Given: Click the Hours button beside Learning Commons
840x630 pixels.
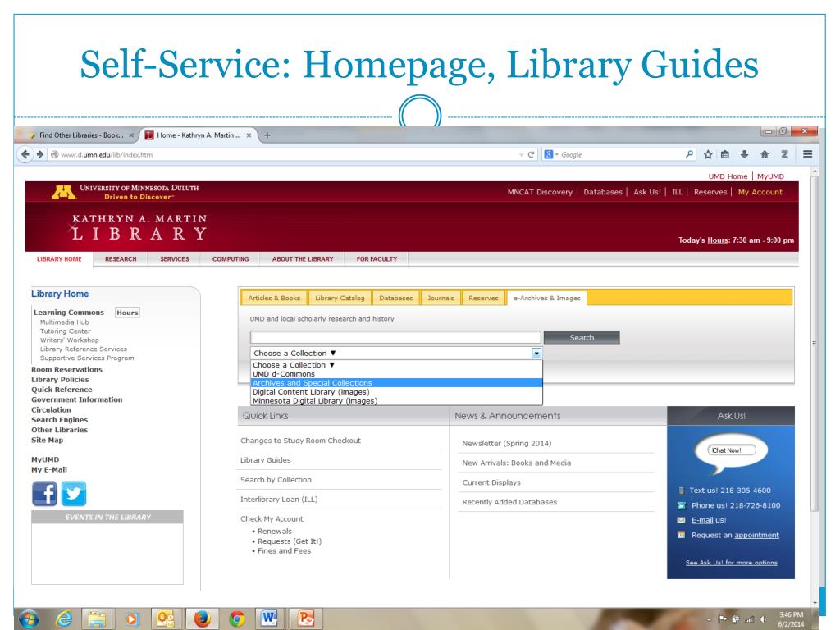Looking at the screenshot, I should click(127, 313).
